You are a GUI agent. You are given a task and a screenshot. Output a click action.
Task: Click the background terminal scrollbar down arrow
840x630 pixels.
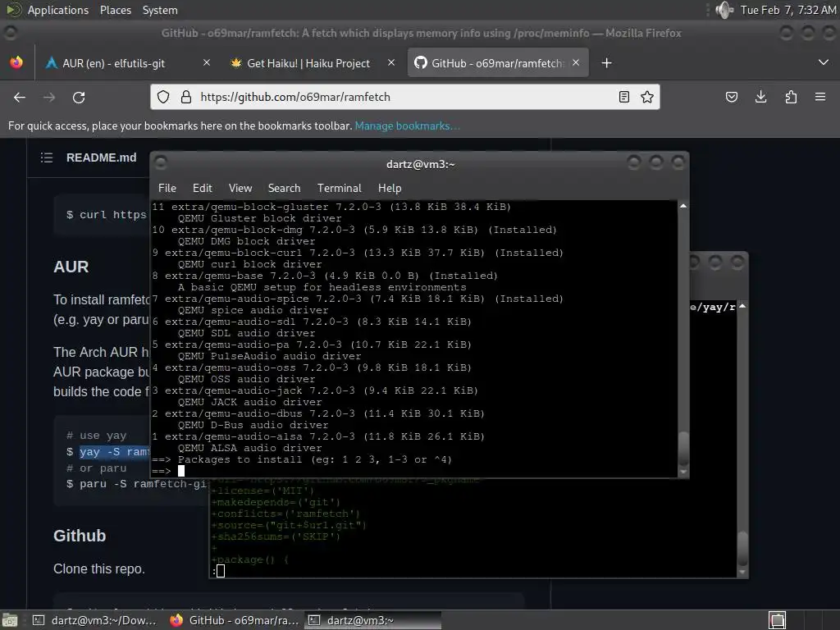coord(742,572)
